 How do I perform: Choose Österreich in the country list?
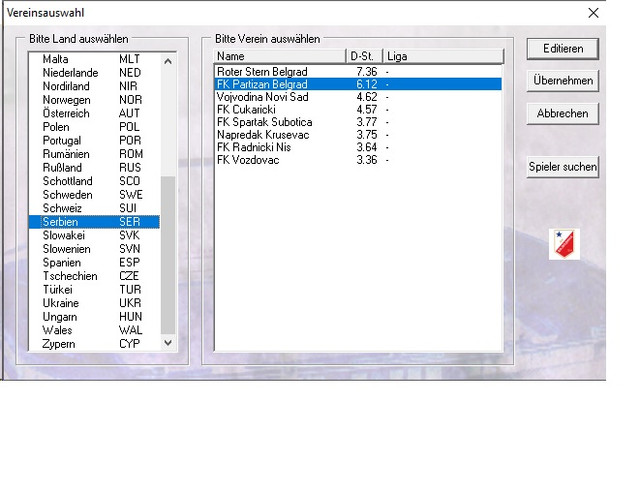pos(94,113)
